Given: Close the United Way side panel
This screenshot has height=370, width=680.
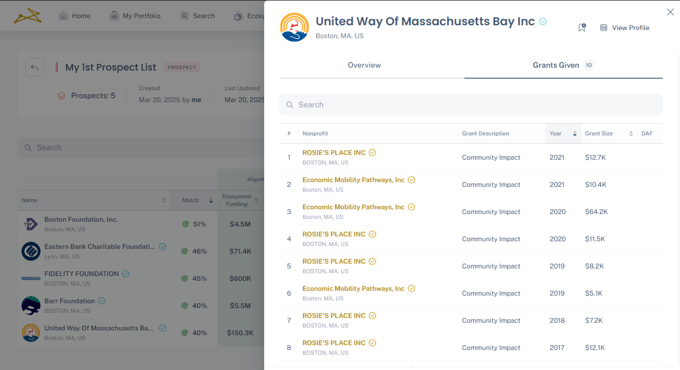Looking at the screenshot, I should point(670,12).
